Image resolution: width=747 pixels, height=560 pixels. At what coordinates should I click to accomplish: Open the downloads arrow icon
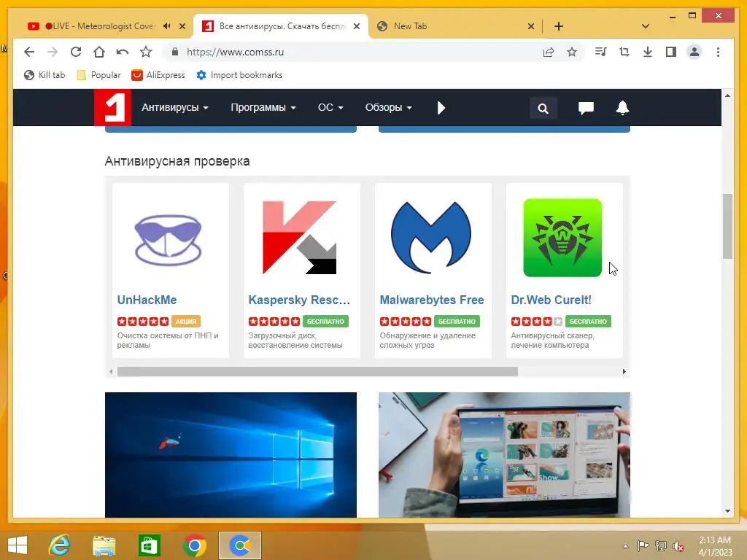(648, 52)
